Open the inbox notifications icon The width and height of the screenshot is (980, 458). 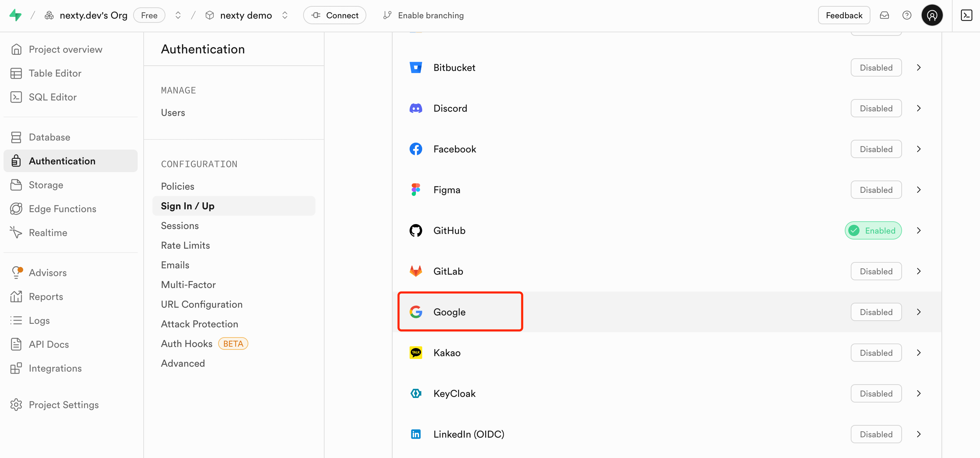[x=884, y=15]
